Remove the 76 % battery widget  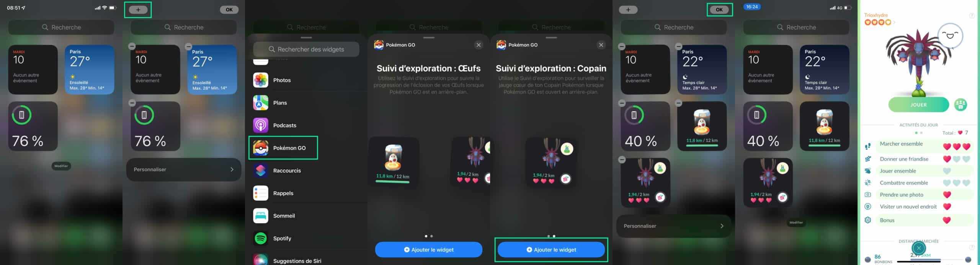pyautogui.click(x=132, y=103)
